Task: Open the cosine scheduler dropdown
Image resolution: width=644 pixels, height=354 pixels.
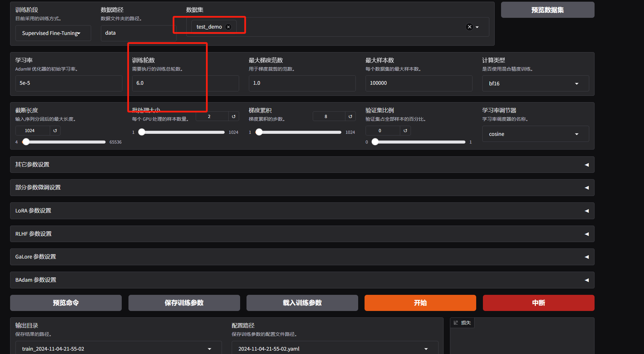Action: [535, 134]
